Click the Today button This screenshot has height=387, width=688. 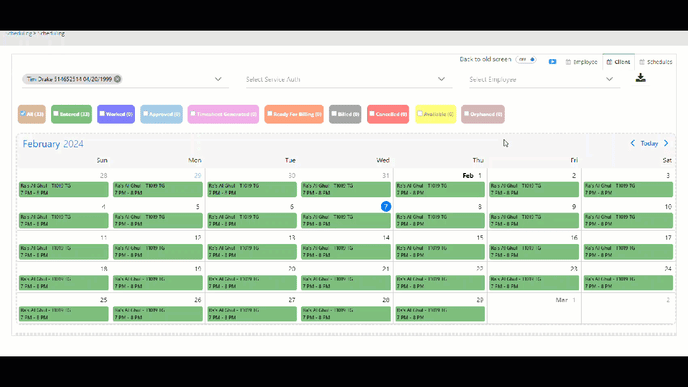pyautogui.click(x=649, y=143)
